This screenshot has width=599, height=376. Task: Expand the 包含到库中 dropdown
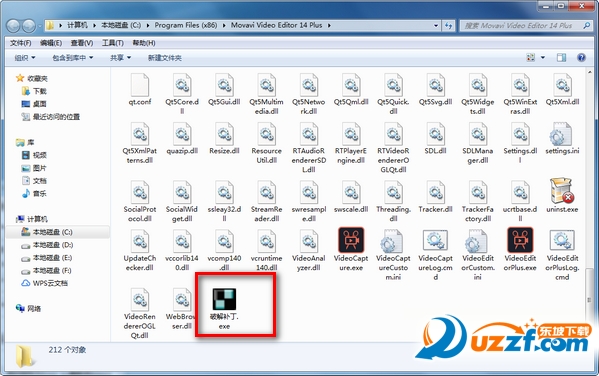pos(73,58)
